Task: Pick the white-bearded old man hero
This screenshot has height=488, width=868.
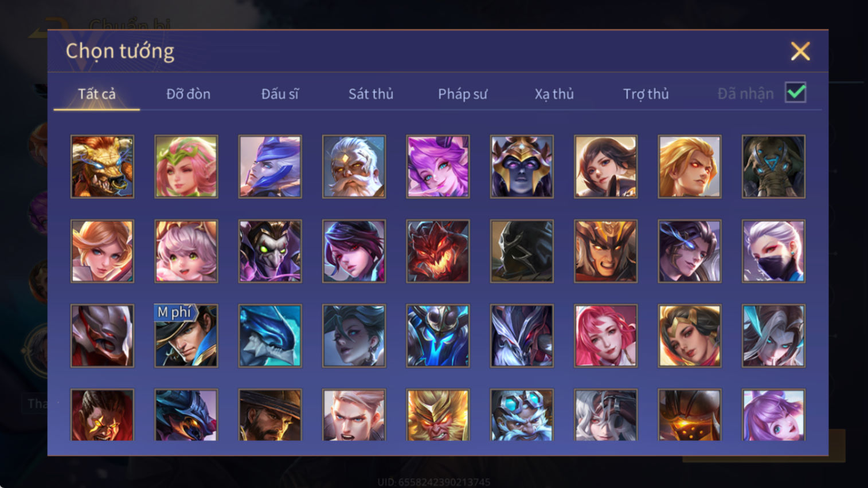Action: [x=354, y=167]
